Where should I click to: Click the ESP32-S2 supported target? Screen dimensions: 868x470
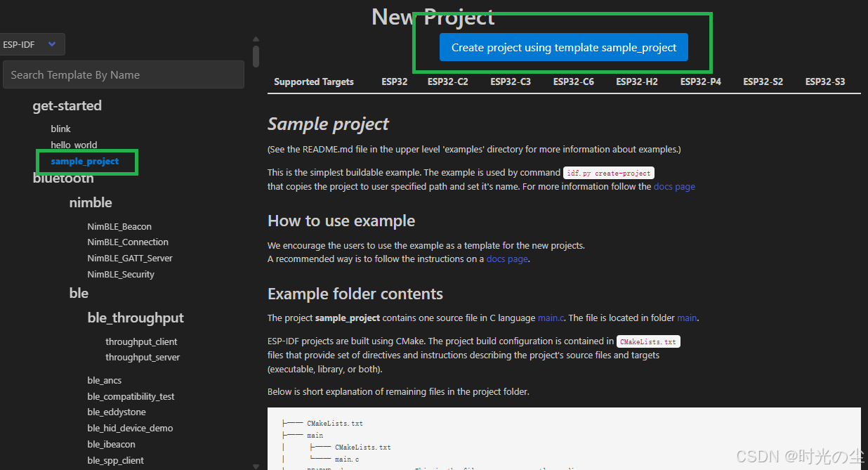(763, 81)
